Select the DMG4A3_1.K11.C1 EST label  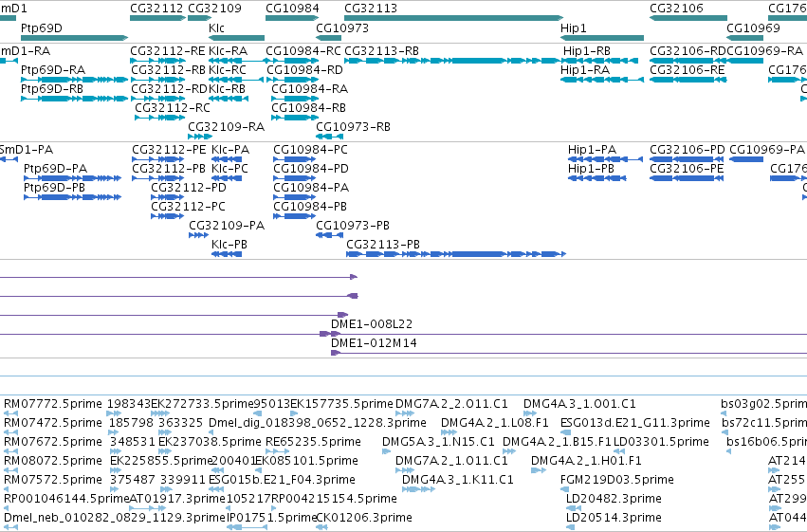click(457, 480)
